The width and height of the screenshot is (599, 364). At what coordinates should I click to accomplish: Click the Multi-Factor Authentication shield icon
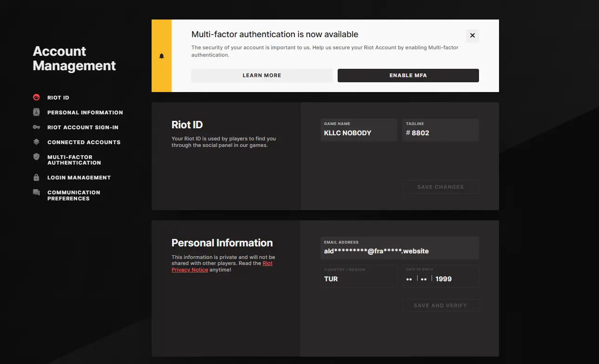(36, 157)
